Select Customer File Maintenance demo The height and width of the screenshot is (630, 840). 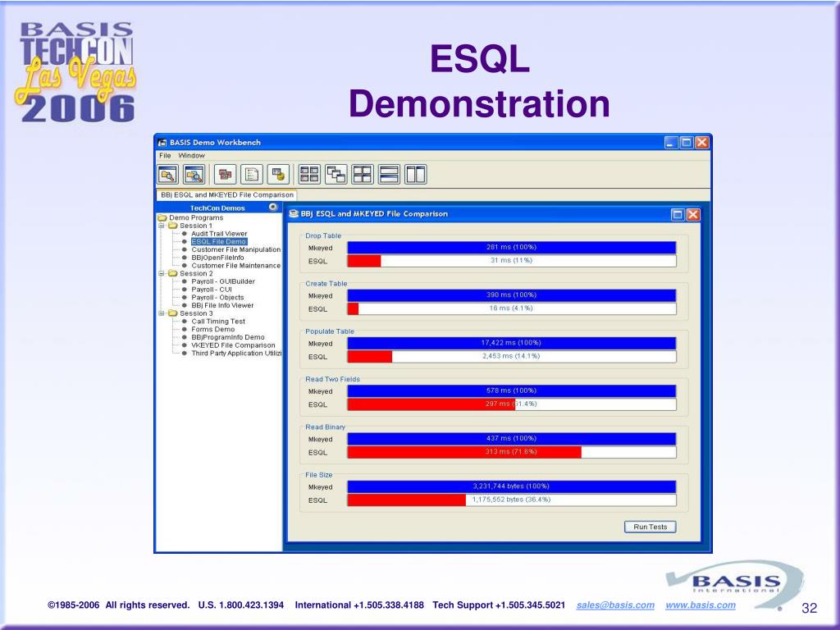coord(235,266)
